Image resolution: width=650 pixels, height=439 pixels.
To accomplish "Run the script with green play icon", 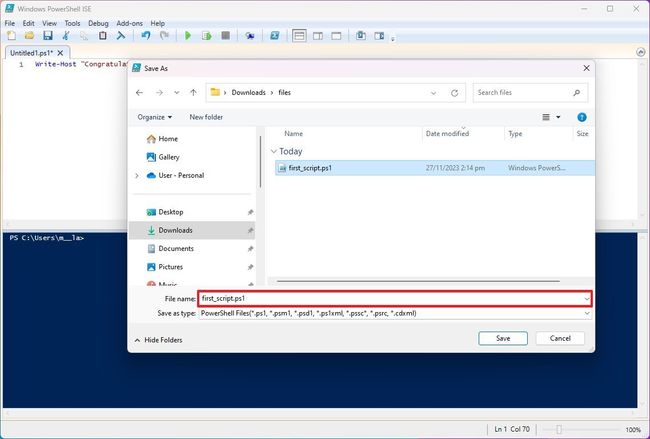I will coord(188,36).
